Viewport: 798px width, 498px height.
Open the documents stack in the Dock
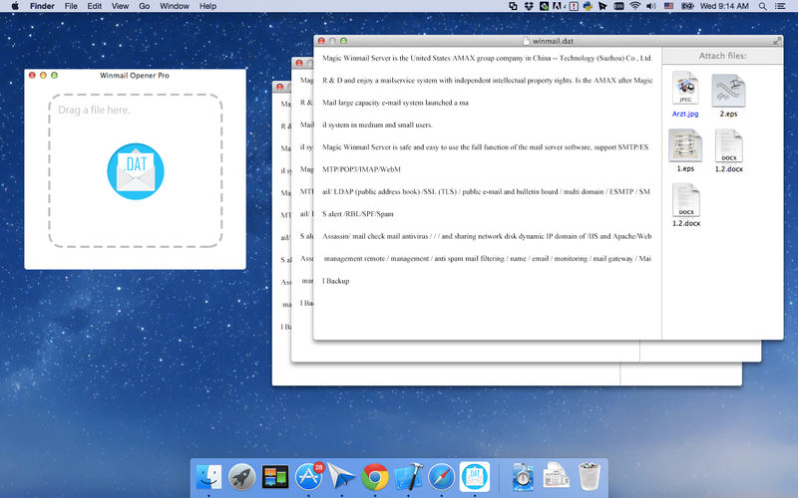556,477
